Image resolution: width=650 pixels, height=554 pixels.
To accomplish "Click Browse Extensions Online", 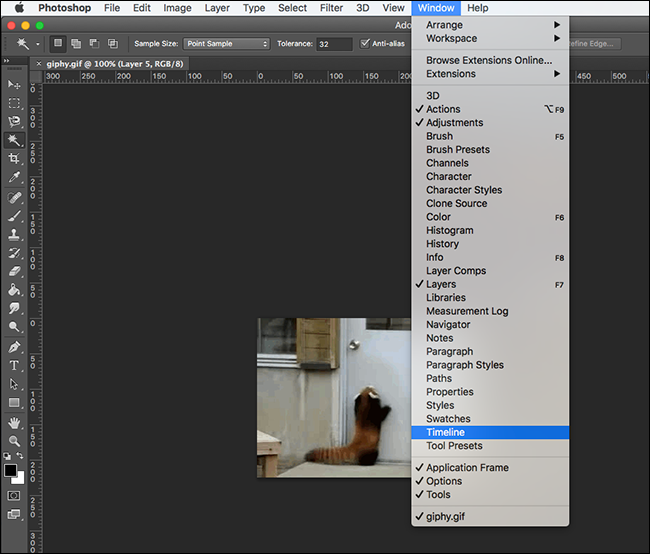I will tap(488, 60).
